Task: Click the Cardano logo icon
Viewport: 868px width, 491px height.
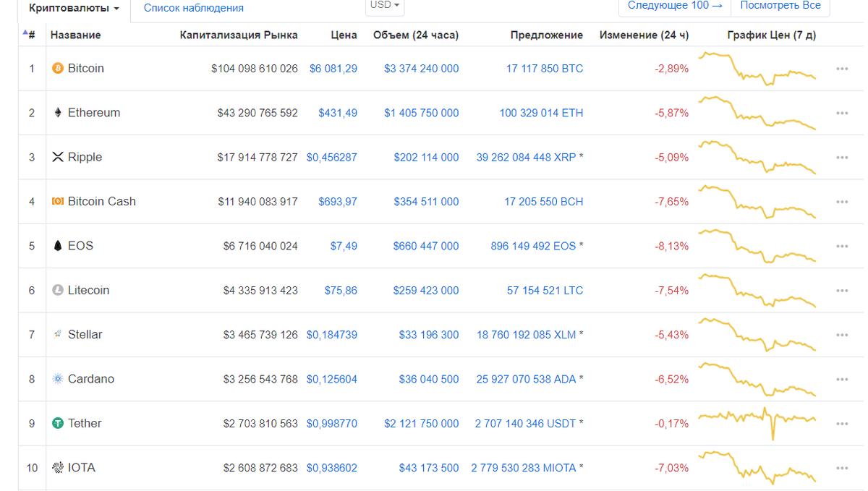Action: (58, 379)
